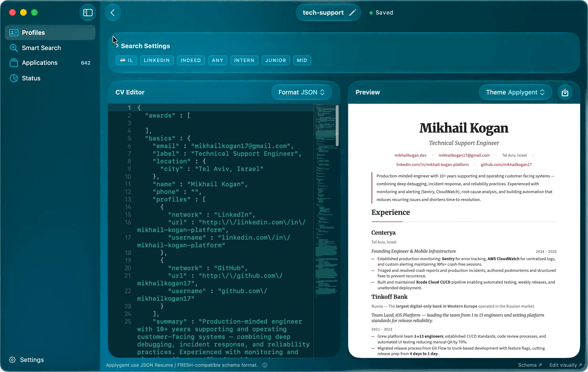Open the Applications section with 642 items
Viewport: 588px width, 372px height.
(50, 63)
